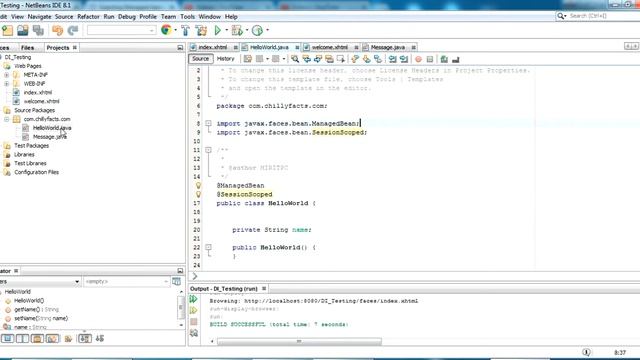Toggle Fully Qualified Names in Navigator
The width and height of the screenshot is (640, 360).
68,338
